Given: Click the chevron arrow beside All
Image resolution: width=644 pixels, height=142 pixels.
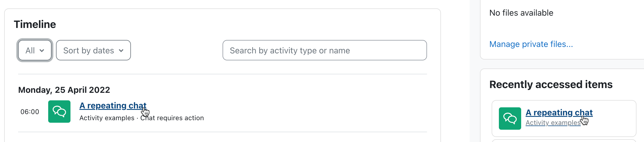Looking at the screenshot, I should pyautogui.click(x=42, y=51).
